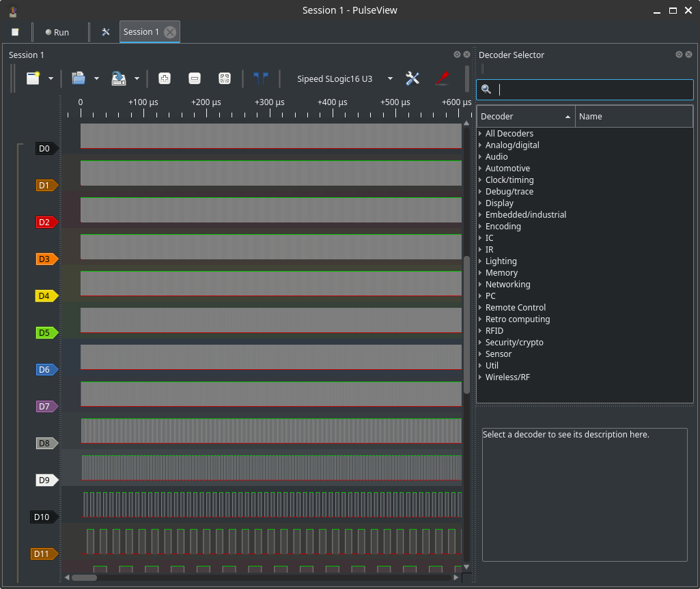Open device configuration wrench icon
700x589 pixels.
[412, 78]
